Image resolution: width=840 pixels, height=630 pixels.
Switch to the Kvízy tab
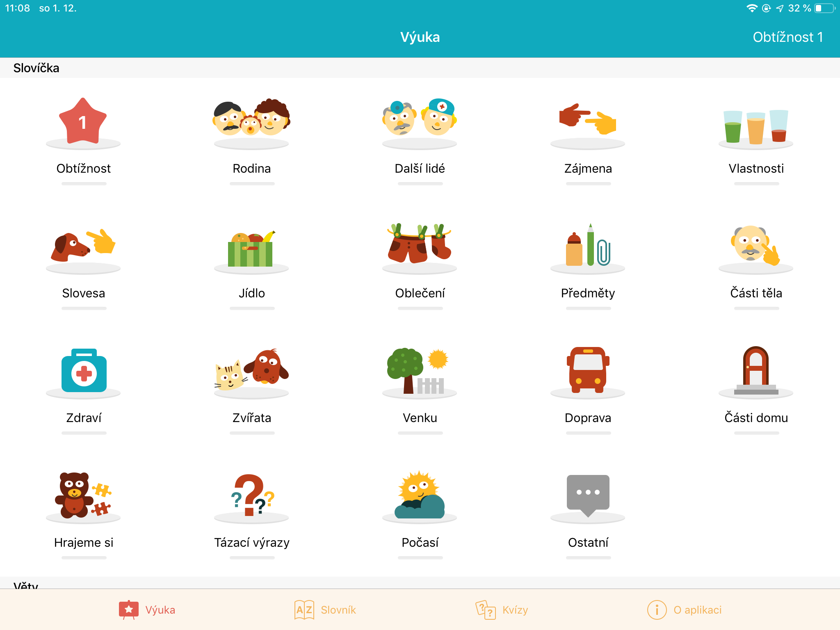(502, 610)
